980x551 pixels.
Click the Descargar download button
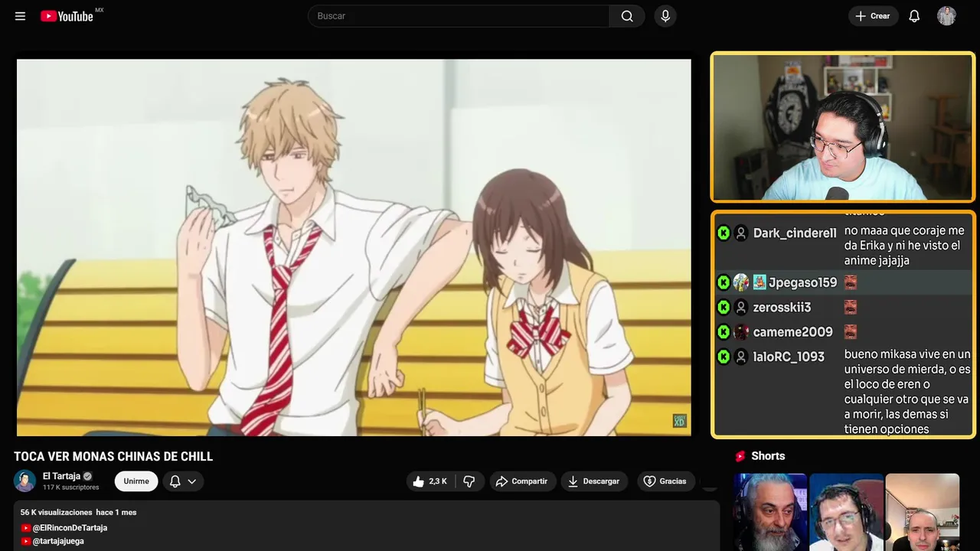tap(594, 481)
